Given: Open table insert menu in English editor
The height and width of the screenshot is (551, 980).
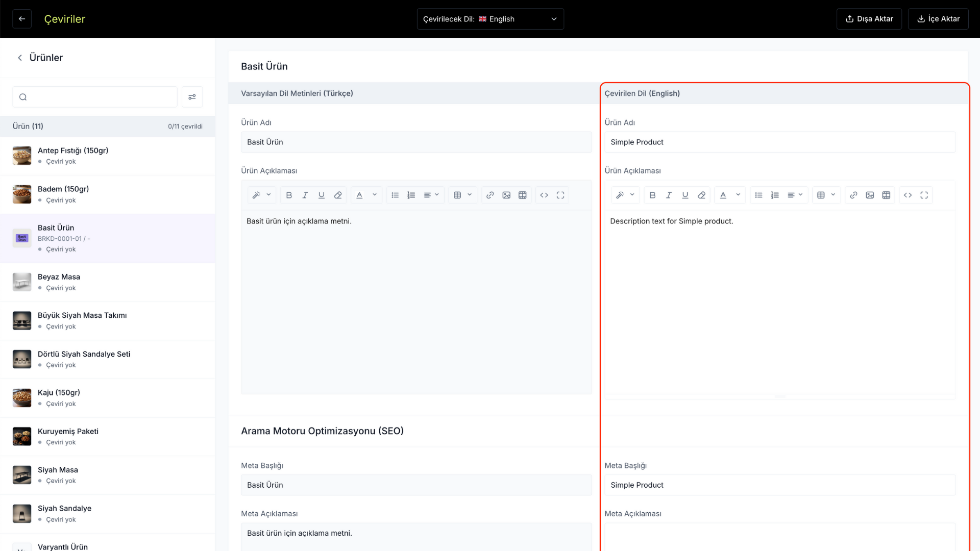Looking at the screenshot, I should pyautogui.click(x=826, y=195).
